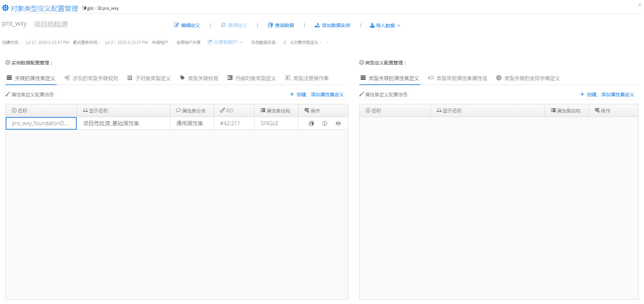Select the 内部对象类型定义 tab
This screenshot has height=304, width=644.
pos(252,78)
